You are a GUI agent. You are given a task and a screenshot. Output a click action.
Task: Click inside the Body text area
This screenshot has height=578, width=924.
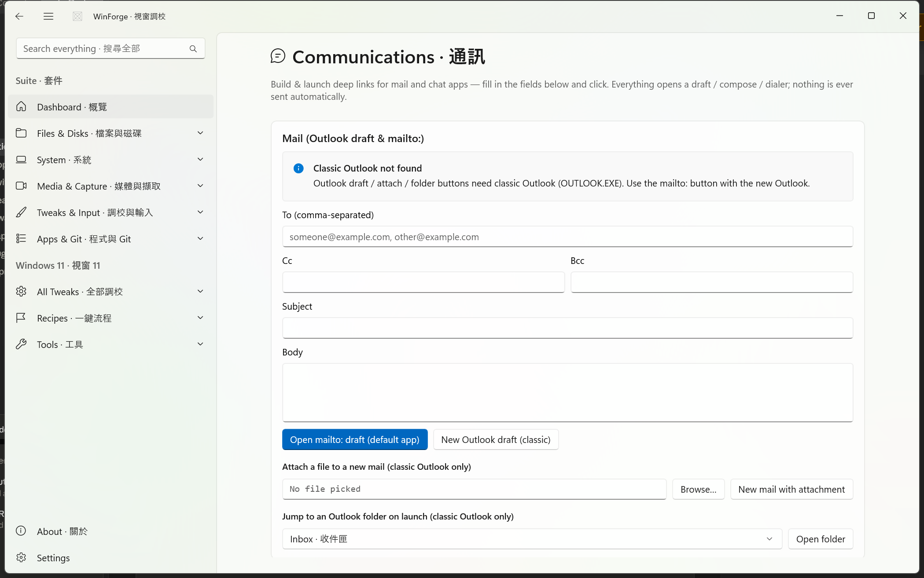(567, 392)
